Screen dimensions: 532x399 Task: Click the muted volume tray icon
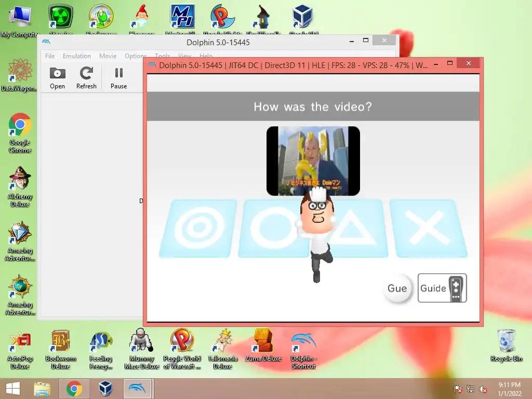[x=483, y=389]
